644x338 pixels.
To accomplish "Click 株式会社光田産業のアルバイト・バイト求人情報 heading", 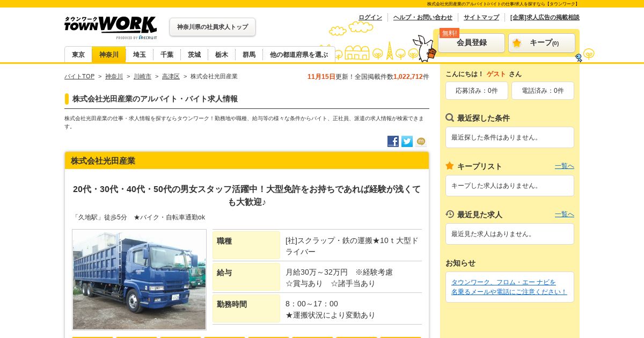I will (155, 99).
